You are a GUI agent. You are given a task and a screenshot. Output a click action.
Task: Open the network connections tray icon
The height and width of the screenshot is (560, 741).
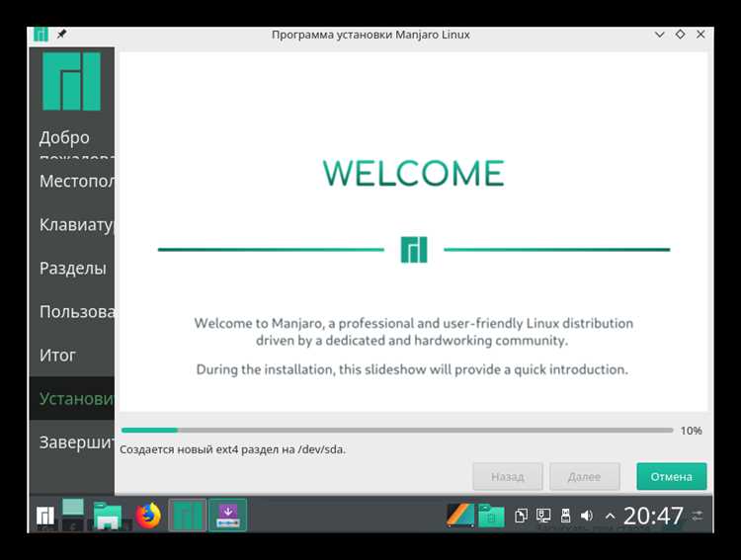(543, 516)
